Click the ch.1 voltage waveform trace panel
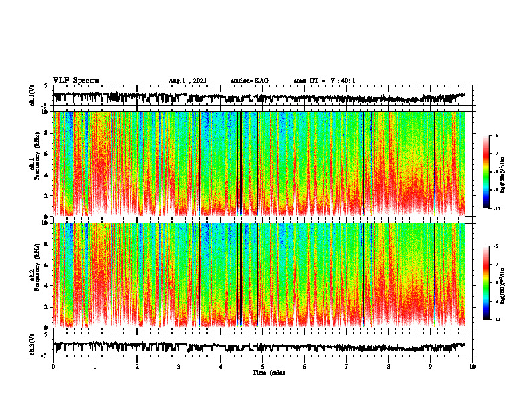The width and height of the screenshot is (532, 411). pos(262,95)
